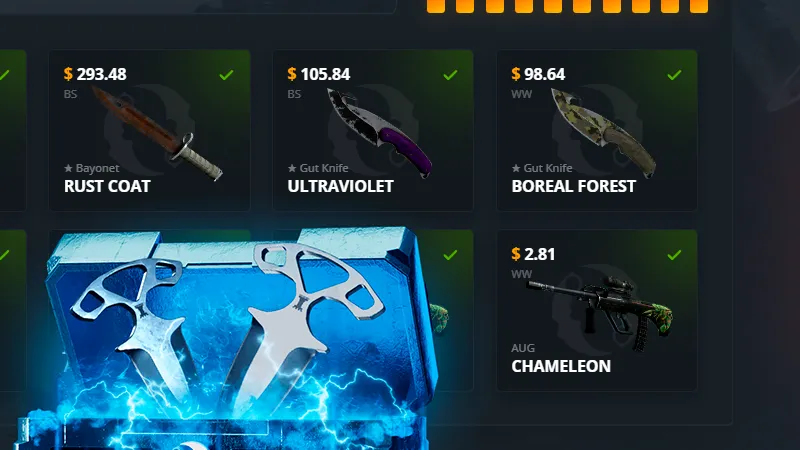Click the $ 98.64 price label

point(538,74)
